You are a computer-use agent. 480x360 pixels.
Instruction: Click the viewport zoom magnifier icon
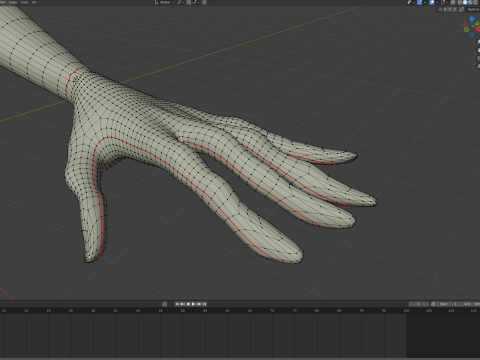(478, 42)
